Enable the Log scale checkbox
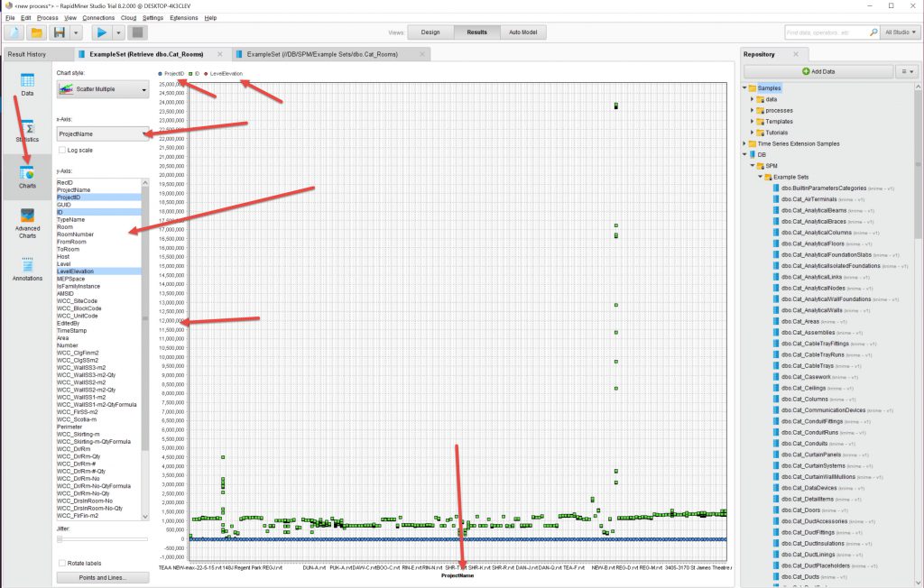Viewport: 924px width, 588px height. [61, 150]
